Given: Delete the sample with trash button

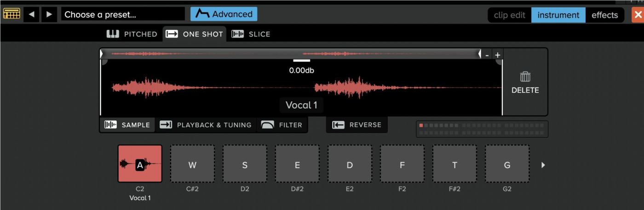Looking at the screenshot, I should click(525, 82).
